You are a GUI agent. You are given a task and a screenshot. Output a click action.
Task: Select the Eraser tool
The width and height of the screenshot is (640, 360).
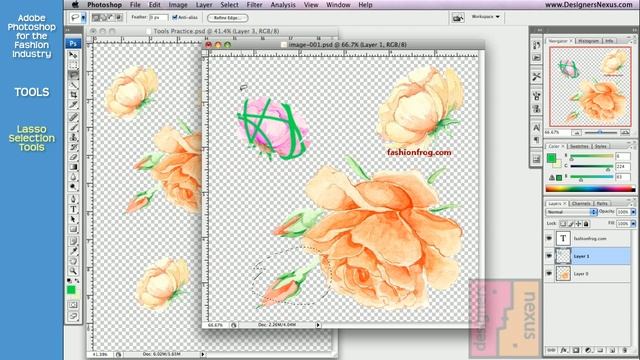[x=73, y=157]
